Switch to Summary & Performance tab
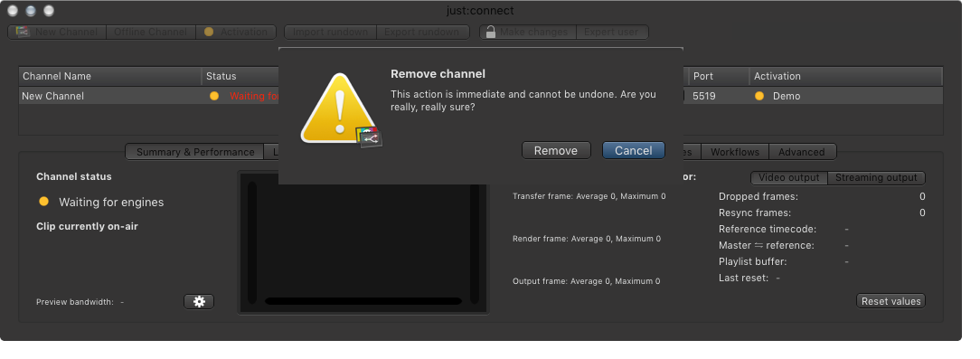This screenshot has width=980, height=359. point(195,152)
